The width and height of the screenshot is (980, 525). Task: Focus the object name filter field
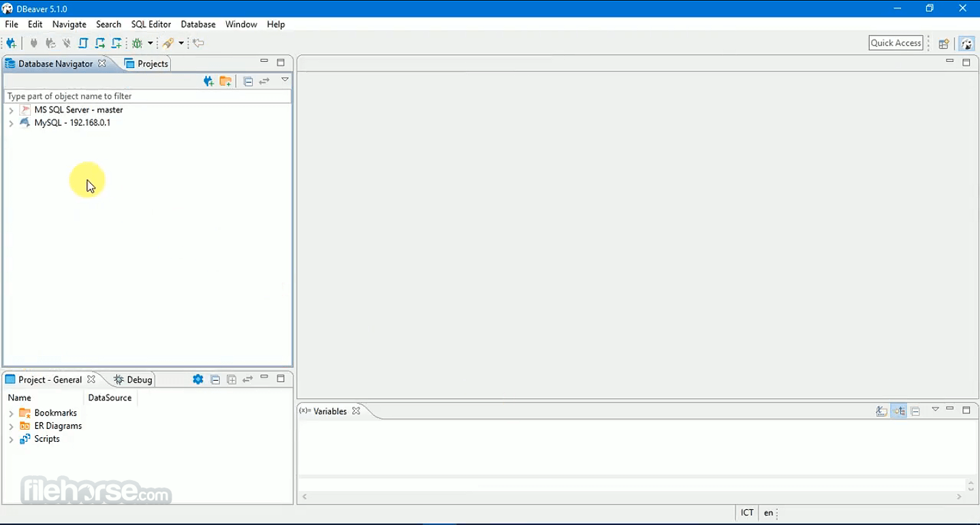(148, 96)
